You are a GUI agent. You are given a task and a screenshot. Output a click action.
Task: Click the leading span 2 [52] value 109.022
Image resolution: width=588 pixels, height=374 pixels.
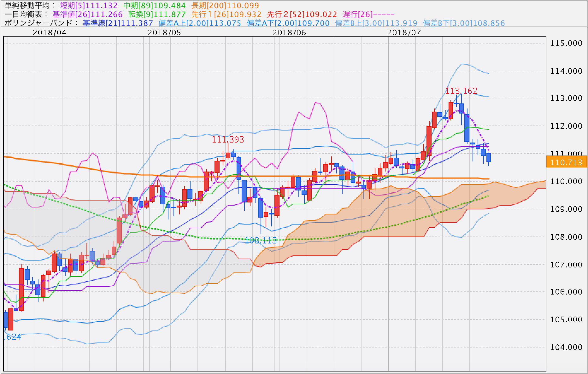point(320,14)
